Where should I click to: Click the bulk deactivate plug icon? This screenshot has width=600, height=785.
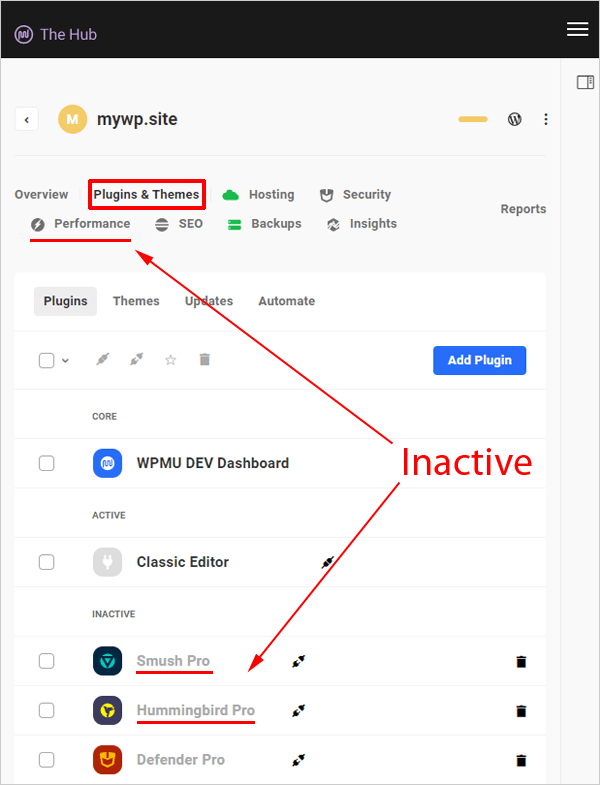[x=136, y=360]
